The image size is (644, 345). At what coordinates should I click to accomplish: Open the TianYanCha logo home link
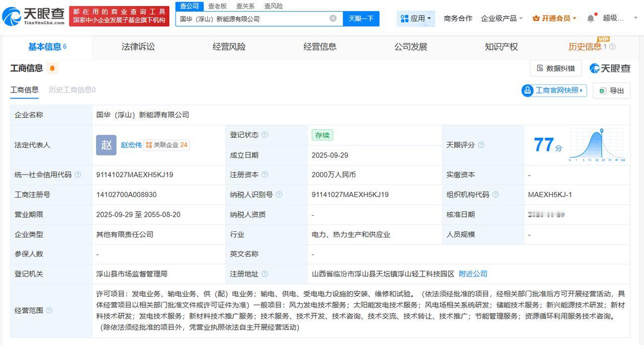[x=33, y=17]
